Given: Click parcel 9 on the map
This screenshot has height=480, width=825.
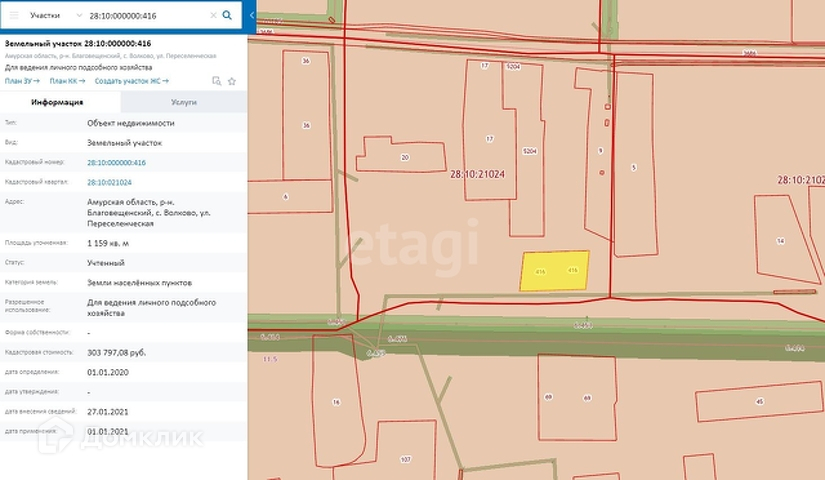Looking at the screenshot, I should click(600, 153).
